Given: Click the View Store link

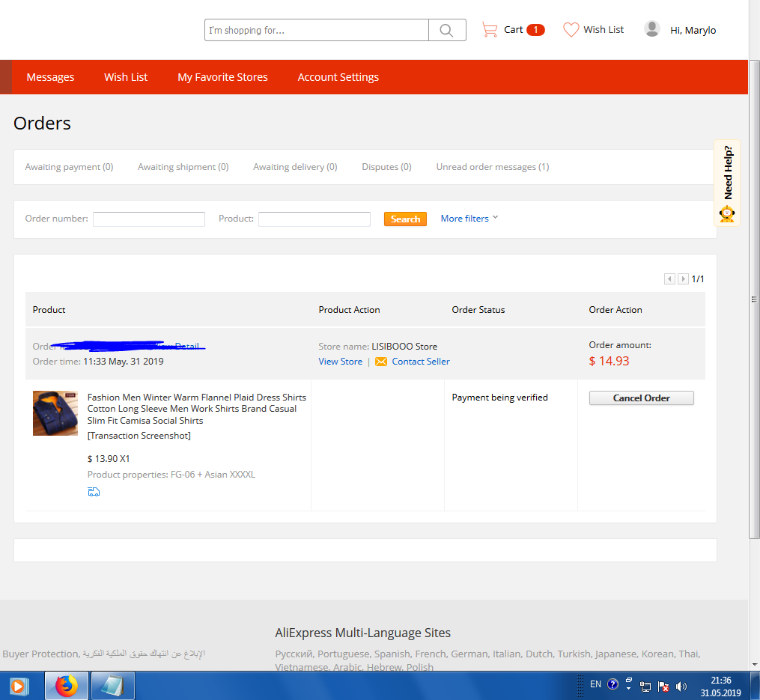Looking at the screenshot, I should click(x=340, y=362).
